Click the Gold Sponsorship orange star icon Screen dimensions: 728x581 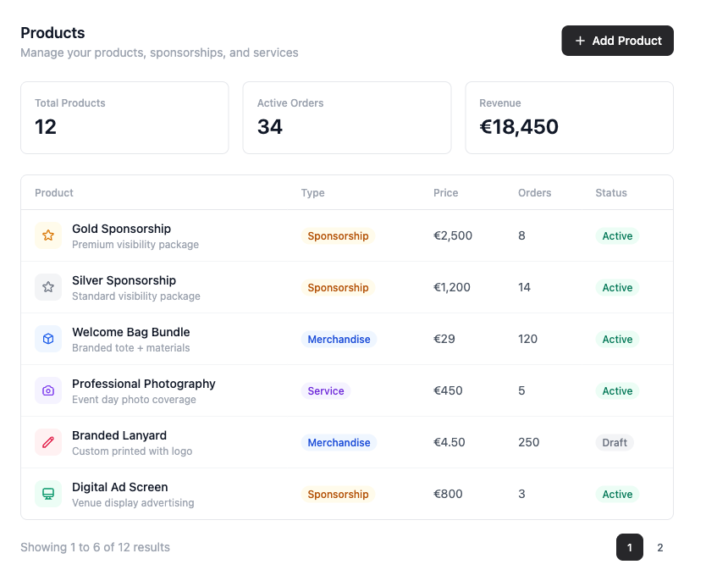point(48,235)
